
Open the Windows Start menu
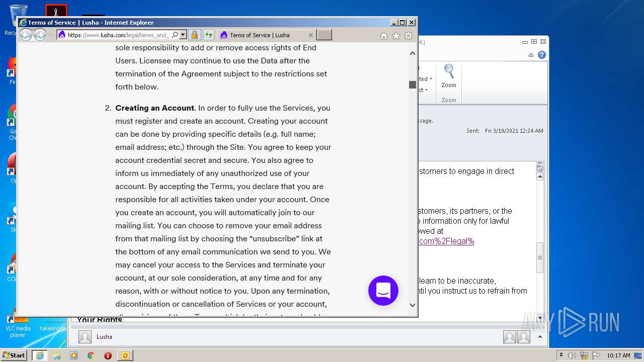14,355
